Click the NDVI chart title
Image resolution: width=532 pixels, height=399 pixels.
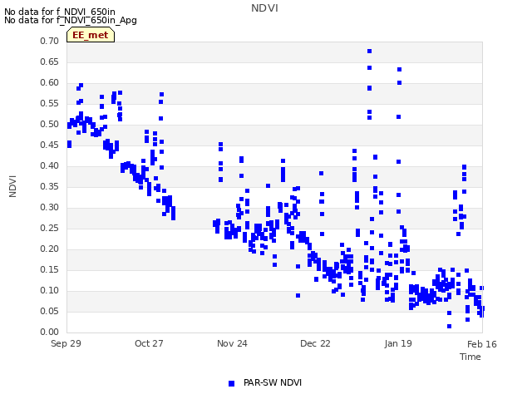(x=264, y=8)
